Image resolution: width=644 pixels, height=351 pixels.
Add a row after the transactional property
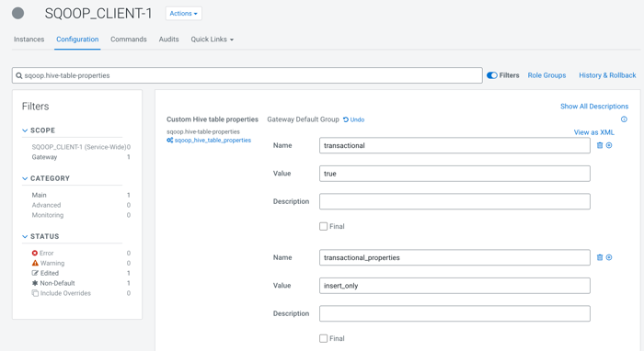[609, 145]
